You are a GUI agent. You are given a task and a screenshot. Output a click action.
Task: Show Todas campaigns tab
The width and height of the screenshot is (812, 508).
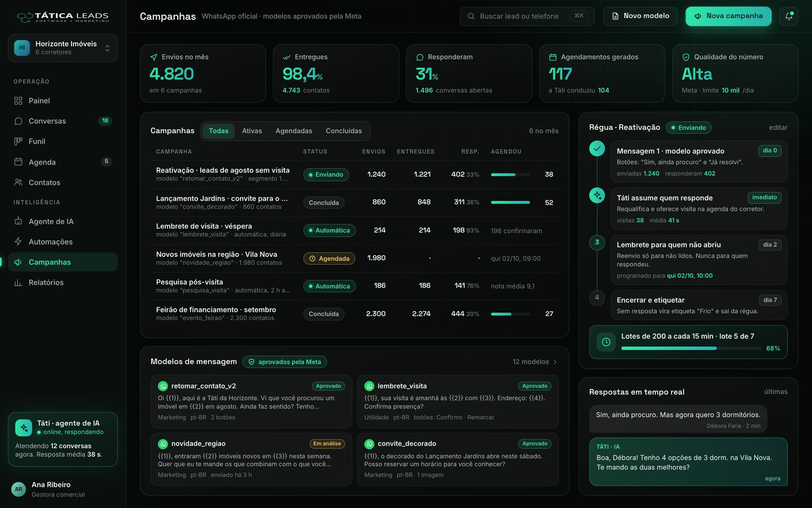pyautogui.click(x=219, y=131)
